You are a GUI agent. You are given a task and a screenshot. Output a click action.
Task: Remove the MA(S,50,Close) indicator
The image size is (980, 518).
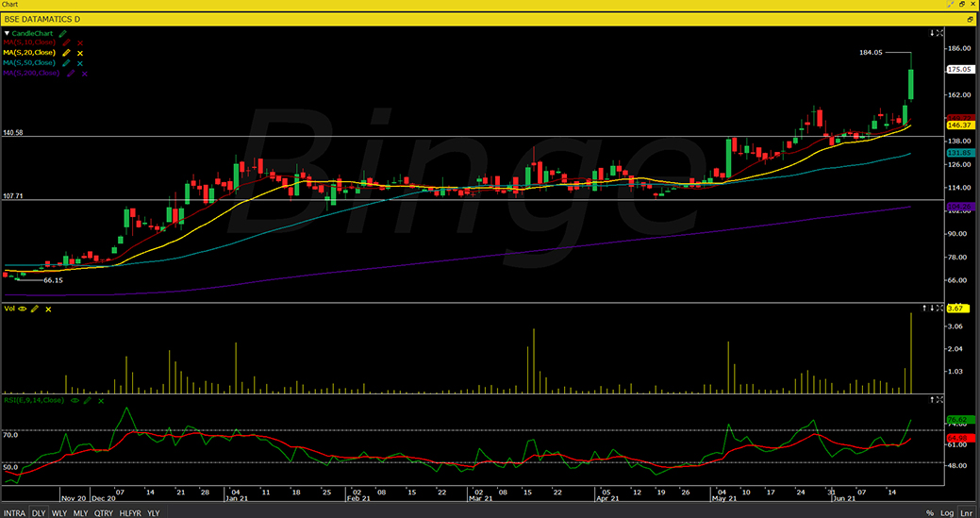point(80,63)
